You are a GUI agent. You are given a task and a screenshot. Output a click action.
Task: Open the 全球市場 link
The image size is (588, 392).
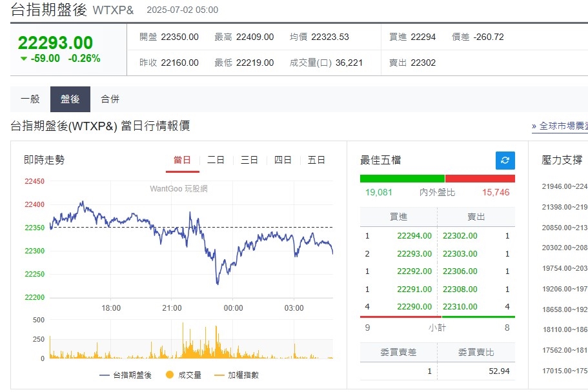click(559, 126)
